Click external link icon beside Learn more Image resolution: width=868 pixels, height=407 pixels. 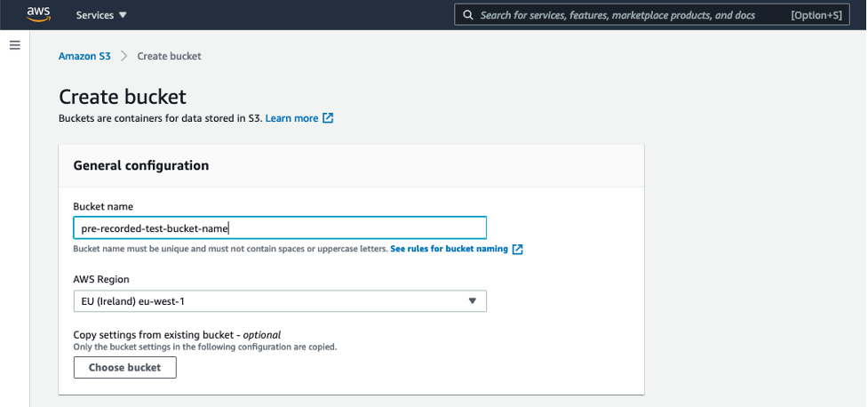328,118
